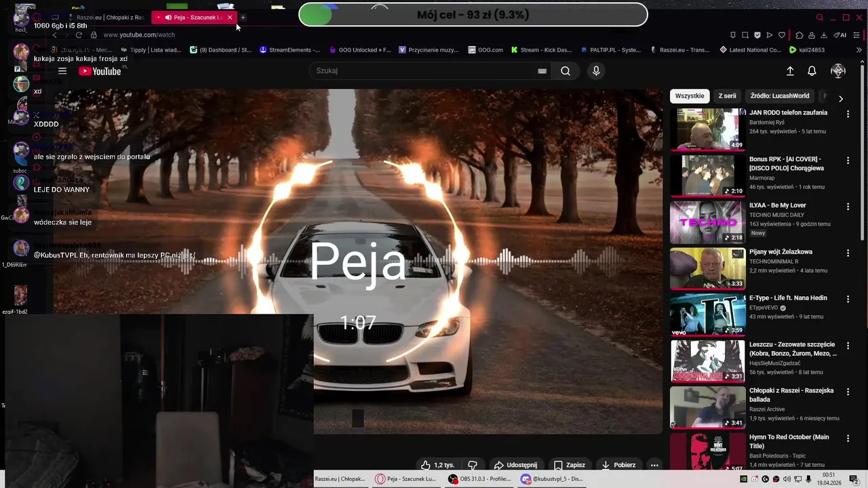Show more filter chips with right arrow
Image resolution: width=868 pixels, height=488 pixels.
pos(841,99)
